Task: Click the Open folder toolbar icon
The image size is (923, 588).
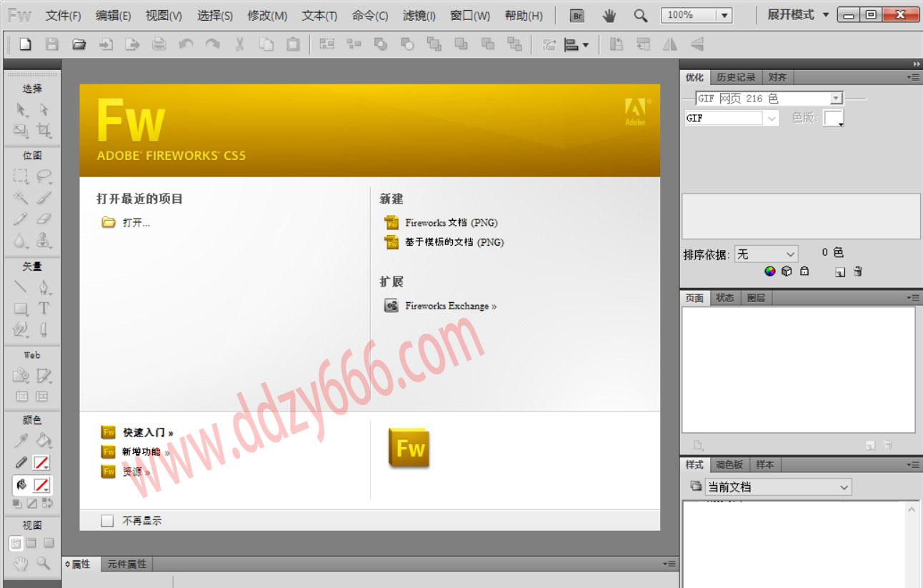Action: (79, 44)
